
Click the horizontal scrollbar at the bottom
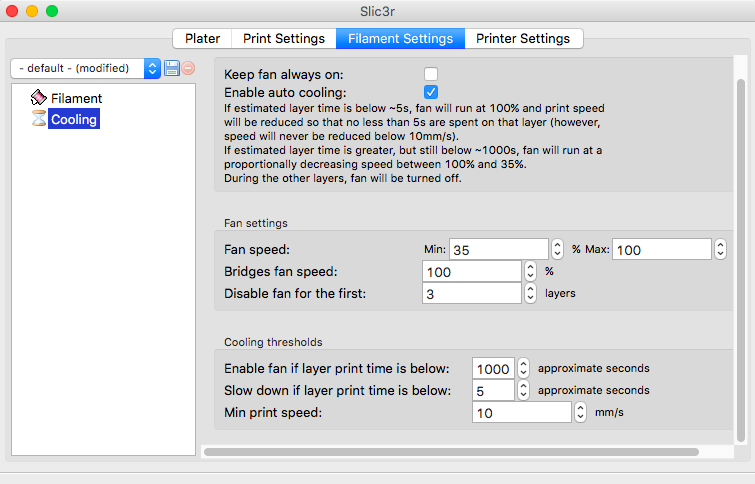[450, 452]
